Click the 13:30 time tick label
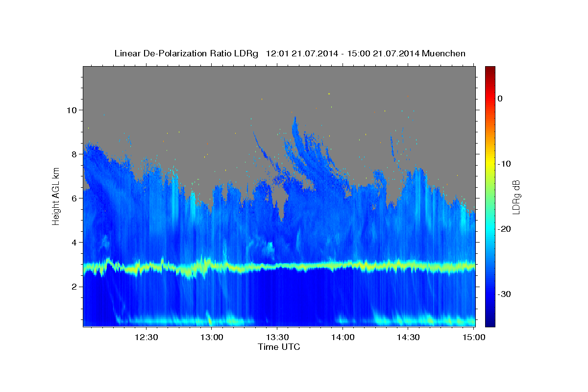The height and width of the screenshot is (392, 588). tap(277, 337)
